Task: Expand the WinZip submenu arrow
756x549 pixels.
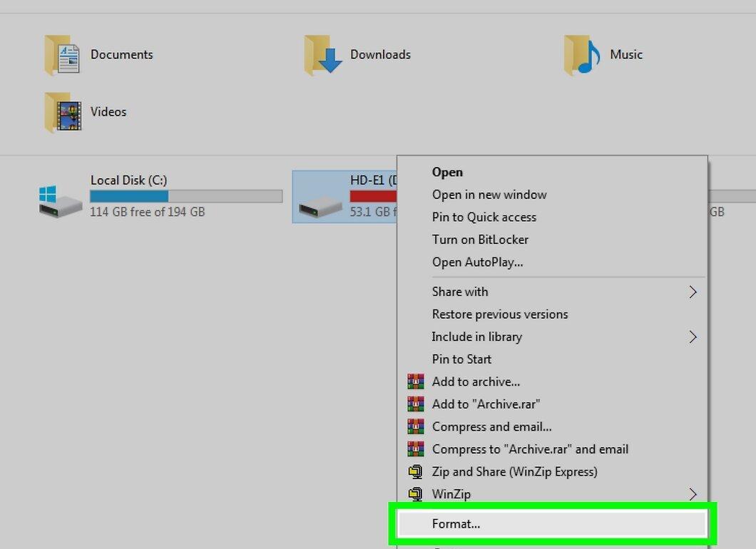Action: (x=693, y=495)
